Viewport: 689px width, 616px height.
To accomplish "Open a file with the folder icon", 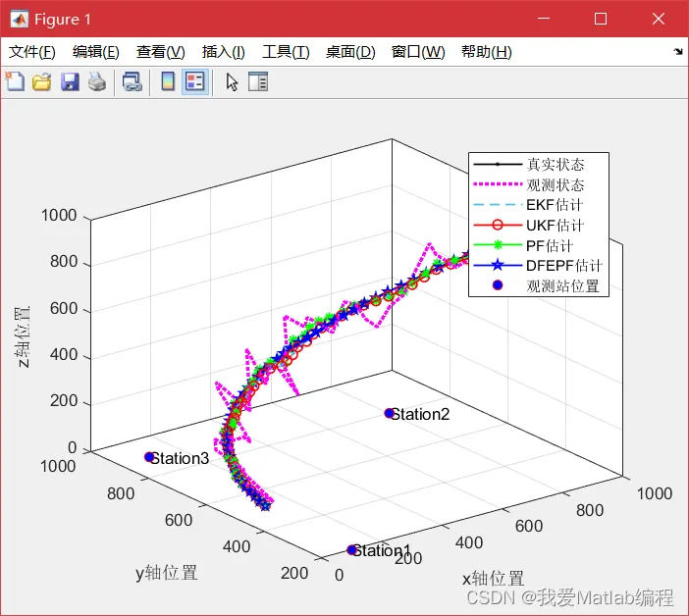I will [42, 81].
